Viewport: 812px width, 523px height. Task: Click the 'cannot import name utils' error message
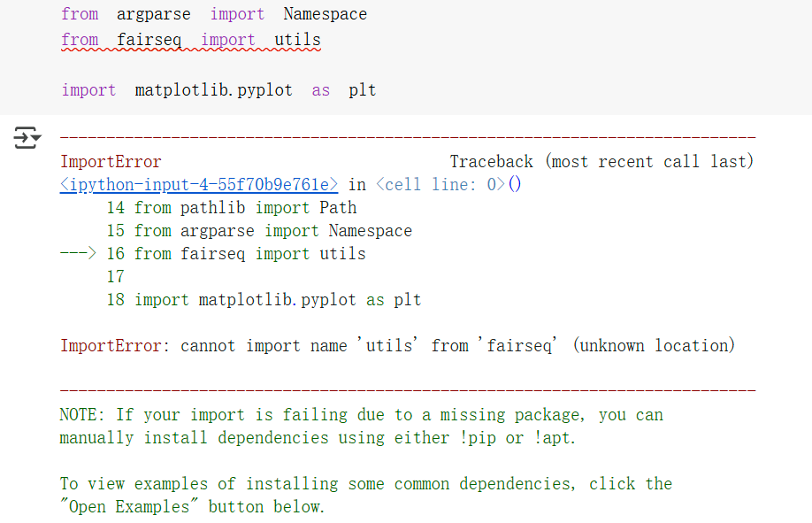(457, 345)
